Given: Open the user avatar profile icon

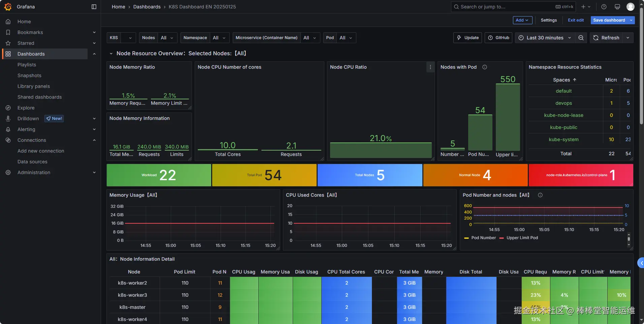Looking at the screenshot, I should (631, 7).
